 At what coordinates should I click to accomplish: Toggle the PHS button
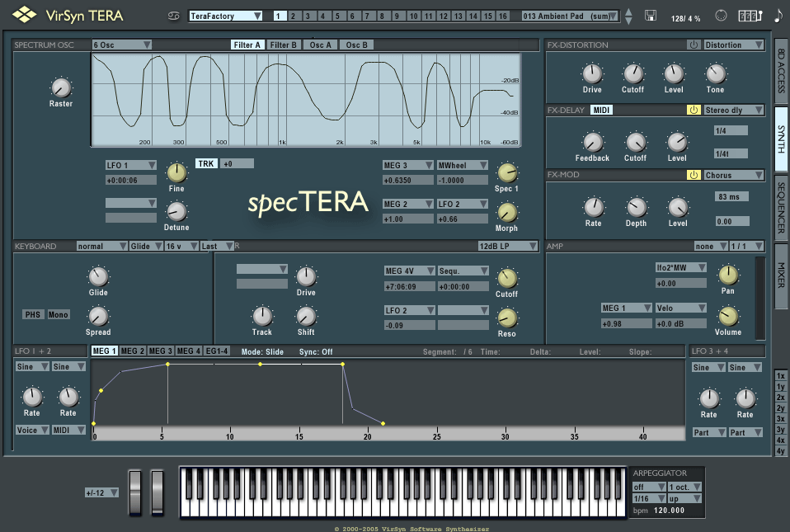click(x=33, y=314)
